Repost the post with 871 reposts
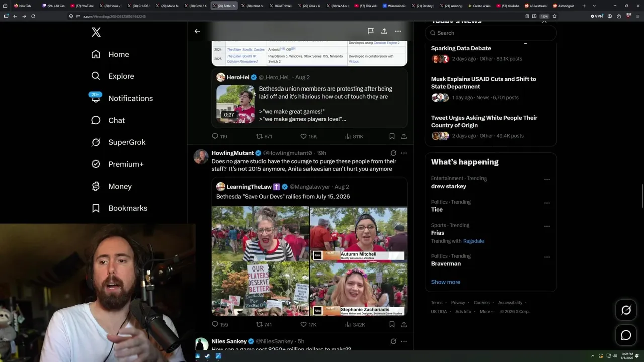This screenshot has height=362, width=644. point(264,136)
